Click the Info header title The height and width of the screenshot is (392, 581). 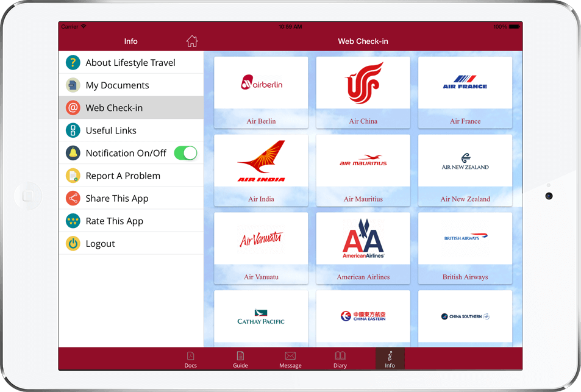[131, 41]
